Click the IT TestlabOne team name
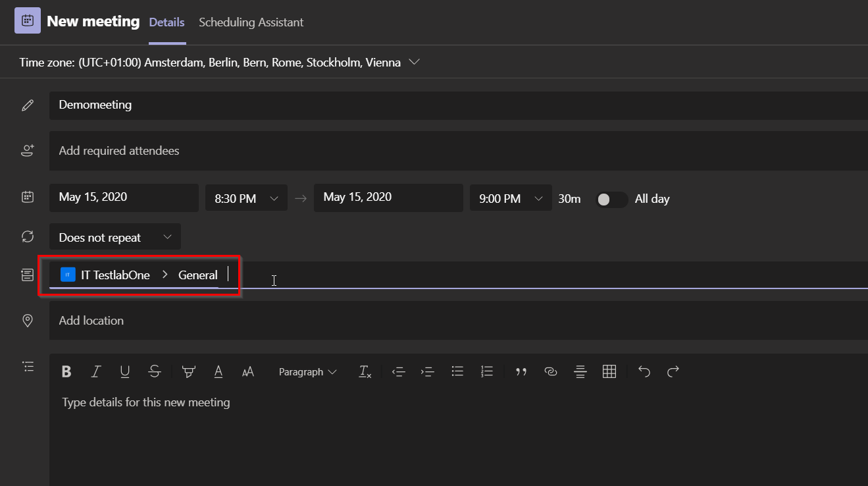This screenshot has height=486, width=868. [x=115, y=275]
